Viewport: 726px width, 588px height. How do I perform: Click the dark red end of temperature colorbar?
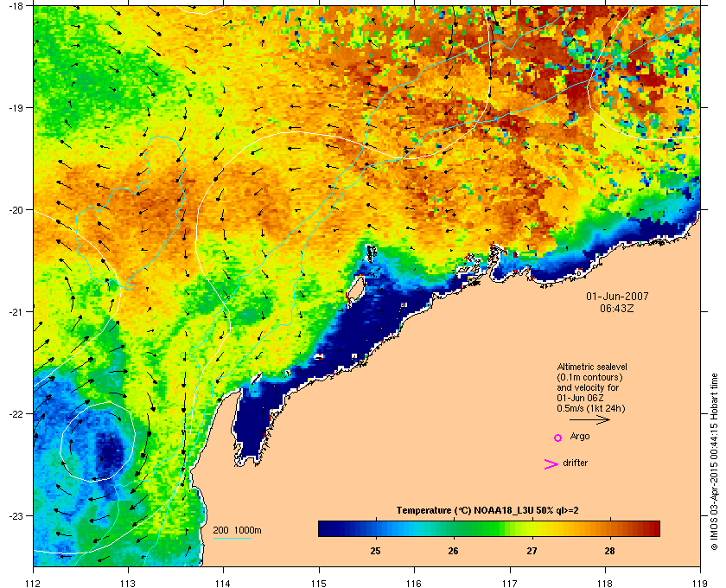point(651,528)
